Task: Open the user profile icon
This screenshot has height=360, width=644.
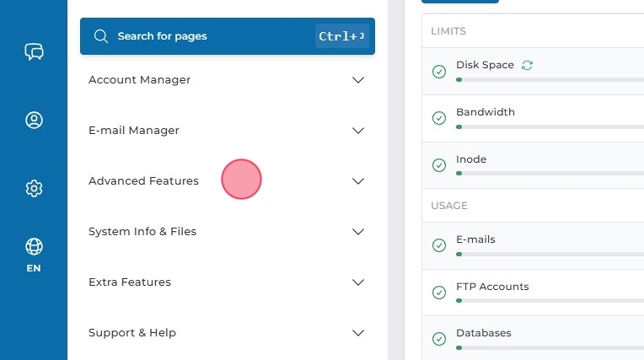Action: pos(34,120)
